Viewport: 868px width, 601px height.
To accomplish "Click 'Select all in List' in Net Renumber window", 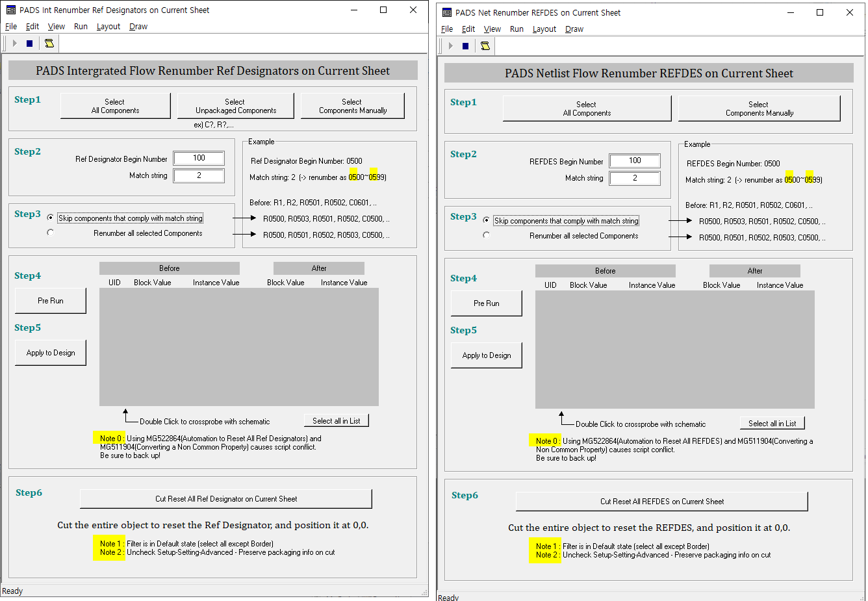I will [772, 424].
